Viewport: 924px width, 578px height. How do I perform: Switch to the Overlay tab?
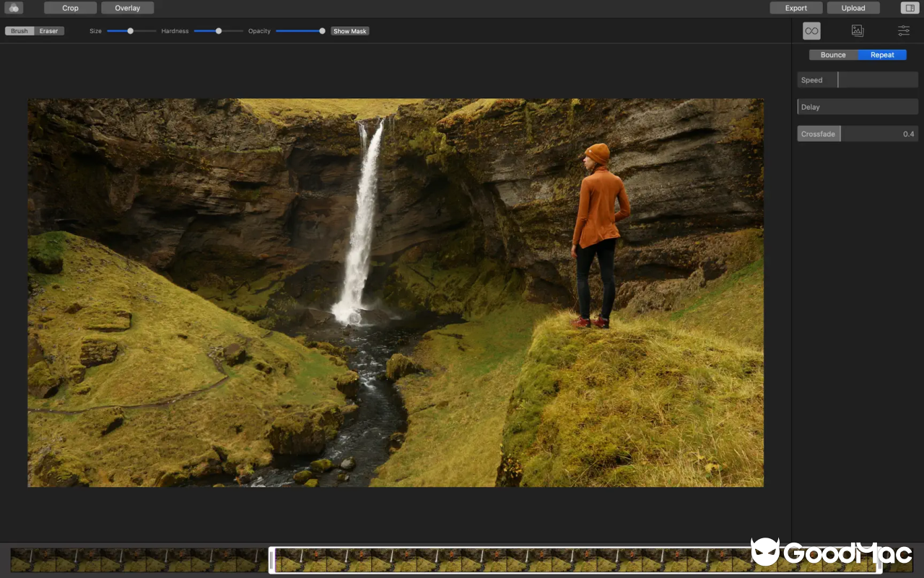tap(127, 7)
